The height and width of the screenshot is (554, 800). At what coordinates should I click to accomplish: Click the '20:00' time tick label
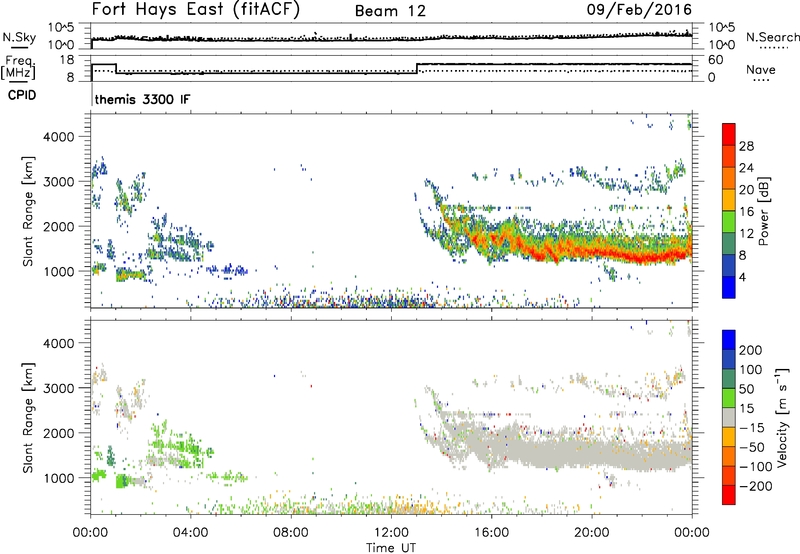pyautogui.click(x=591, y=533)
